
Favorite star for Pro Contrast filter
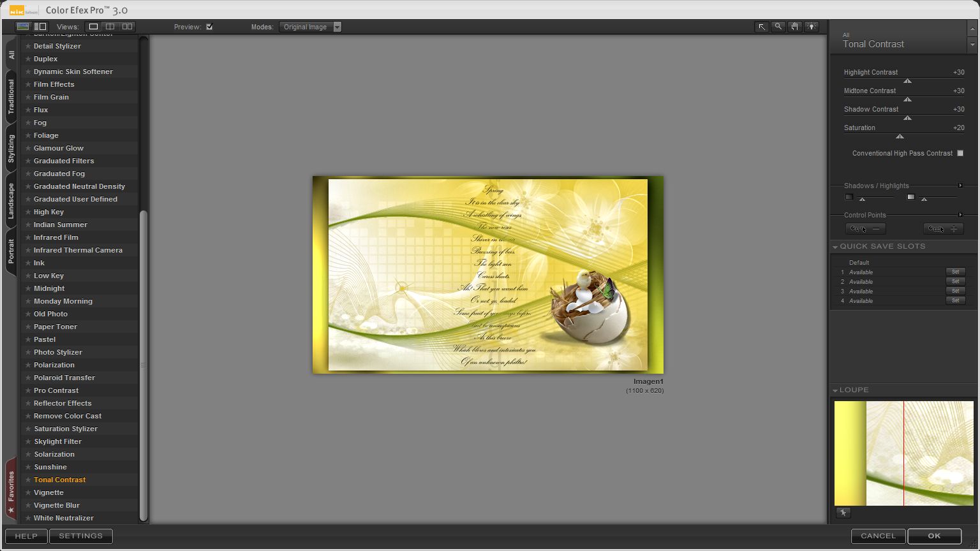click(28, 390)
